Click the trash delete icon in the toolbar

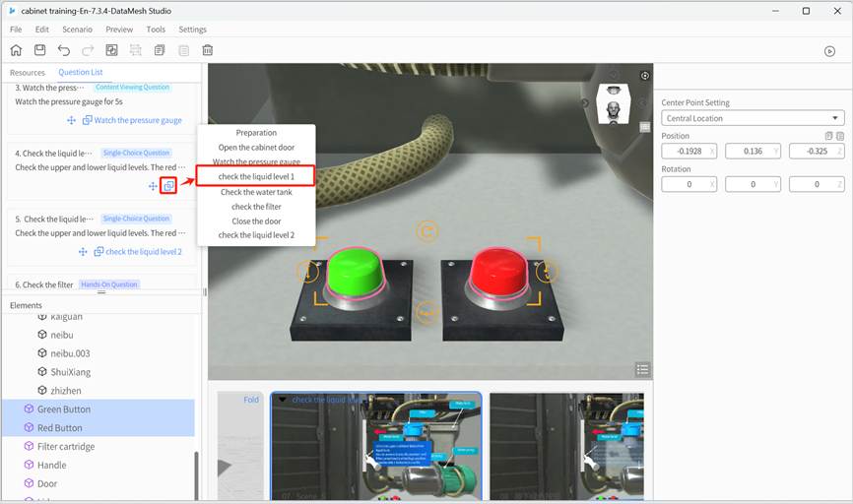pos(208,50)
